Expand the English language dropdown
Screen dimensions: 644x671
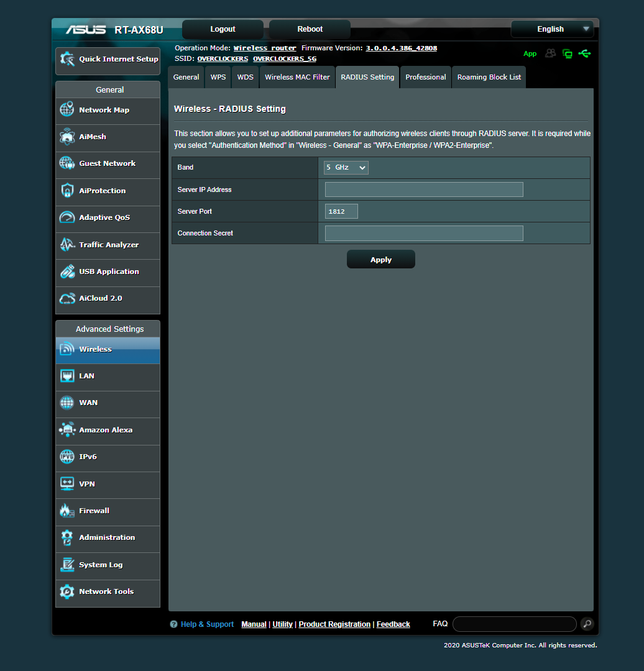coord(552,29)
